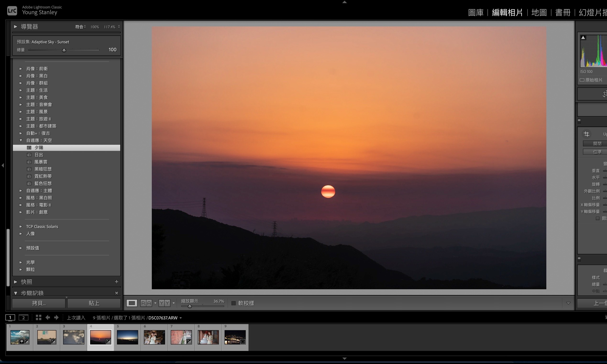The image size is (607, 364).
Task: Click the main window display button labeled 1
Action: [x=10, y=318]
